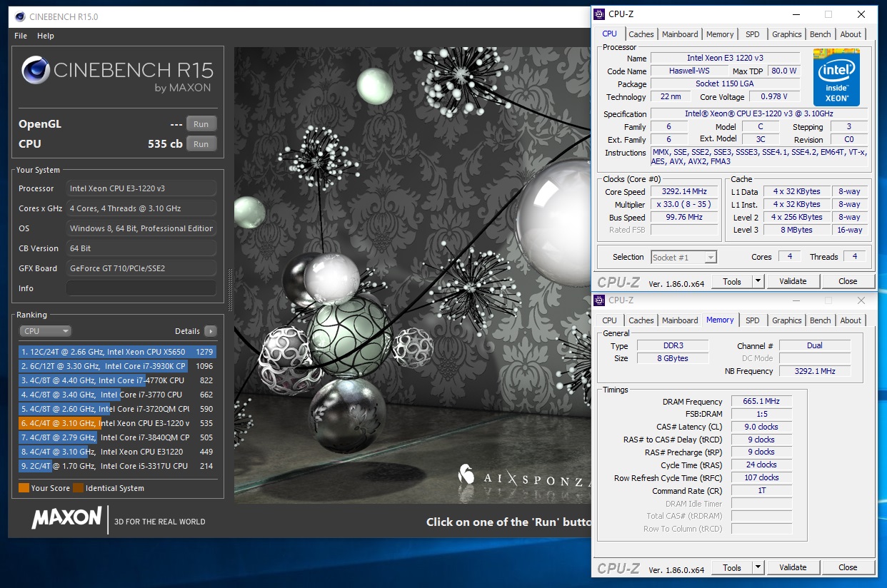
Task: Click the Cinebench R15 sphere logo
Action: [36, 70]
